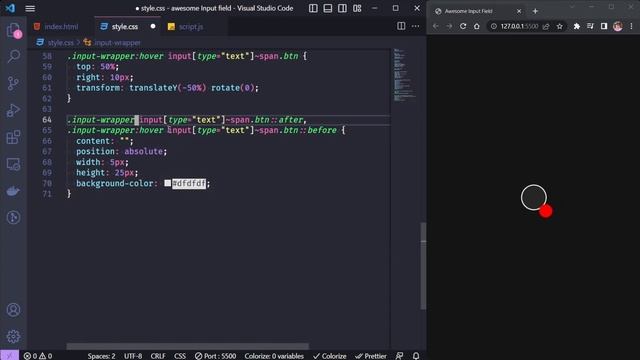Click Colorize: 0 variables status item
This screenshot has height=360, width=640.
click(274, 356)
